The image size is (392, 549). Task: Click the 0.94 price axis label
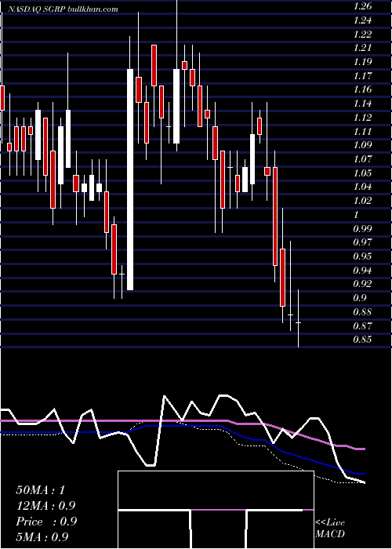click(362, 270)
